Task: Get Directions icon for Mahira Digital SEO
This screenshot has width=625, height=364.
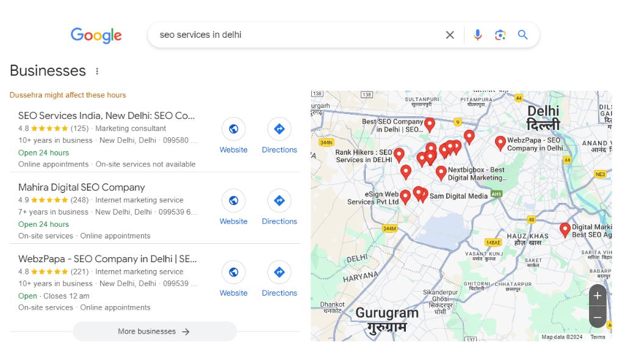Action: pos(280,201)
